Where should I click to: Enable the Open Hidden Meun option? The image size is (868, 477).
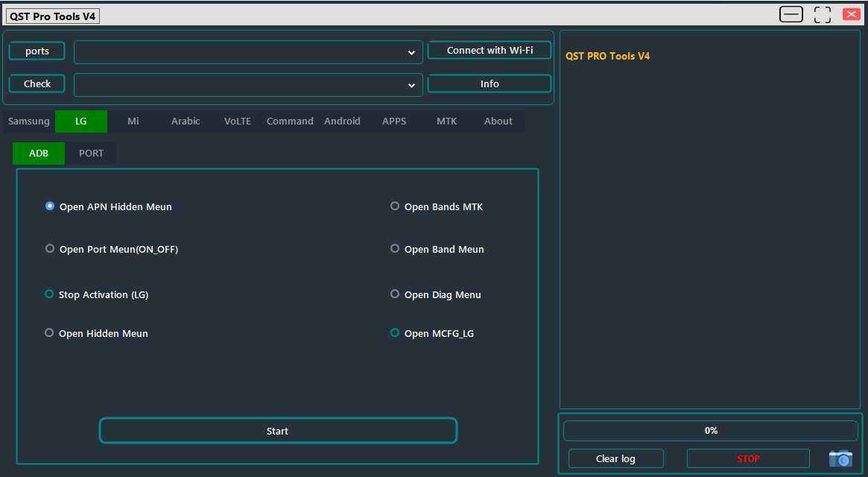[49, 332]
